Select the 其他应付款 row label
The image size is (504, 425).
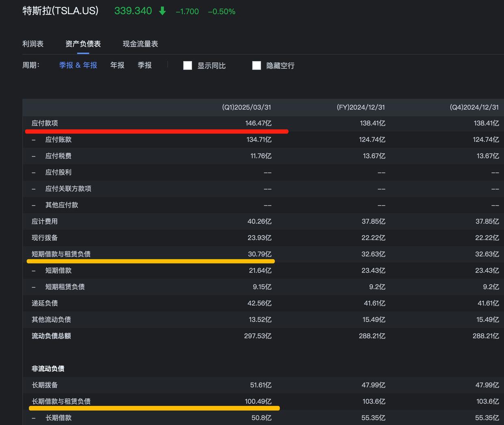tap(62, 205)
